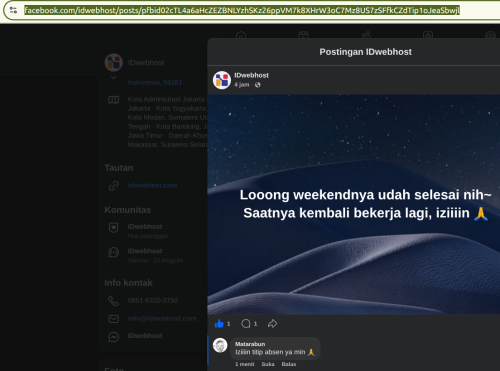Click the Messenger icon in Info kontak
The height and width of the screenshot is (371, 500).
114,337
